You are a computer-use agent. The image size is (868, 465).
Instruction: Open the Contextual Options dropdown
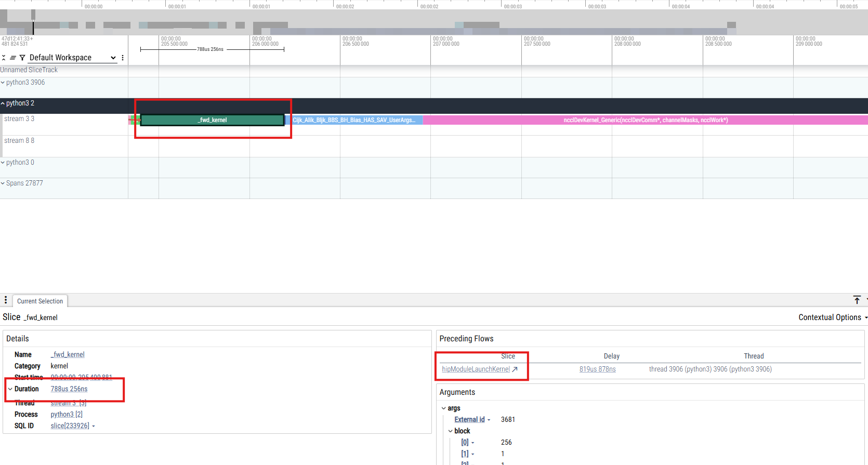point(832,317)
